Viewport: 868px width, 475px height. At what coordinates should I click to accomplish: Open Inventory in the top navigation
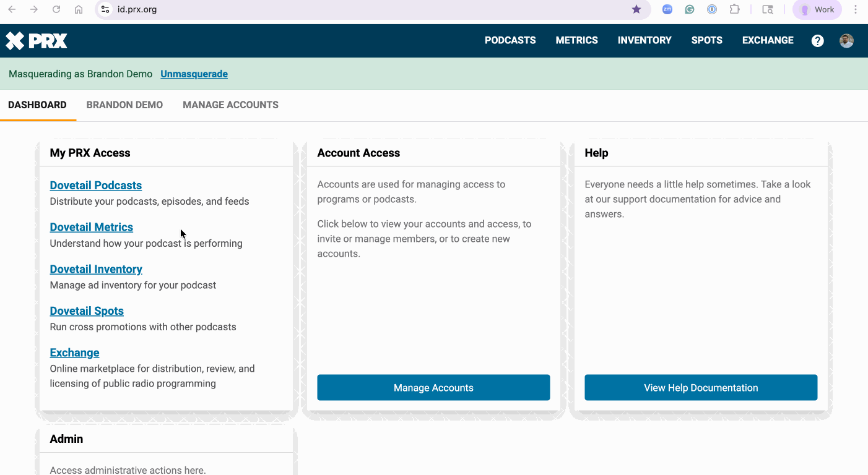click(644, 40)
